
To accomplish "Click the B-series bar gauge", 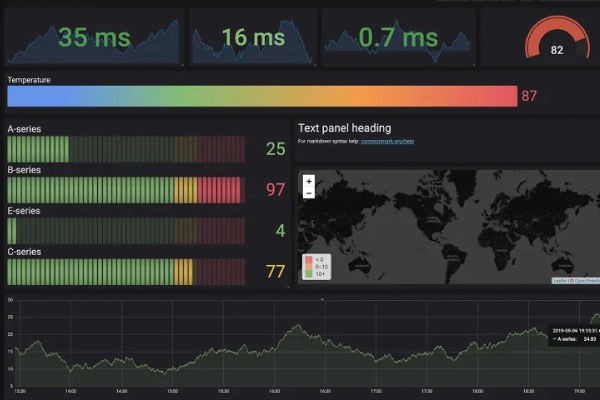I will [125, 190].
